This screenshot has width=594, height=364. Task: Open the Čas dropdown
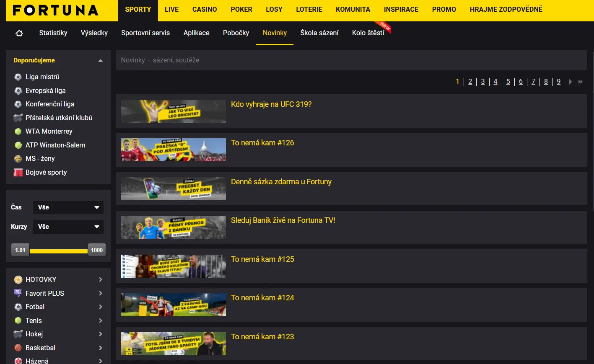pyautogui.click(x=68, y=207)
